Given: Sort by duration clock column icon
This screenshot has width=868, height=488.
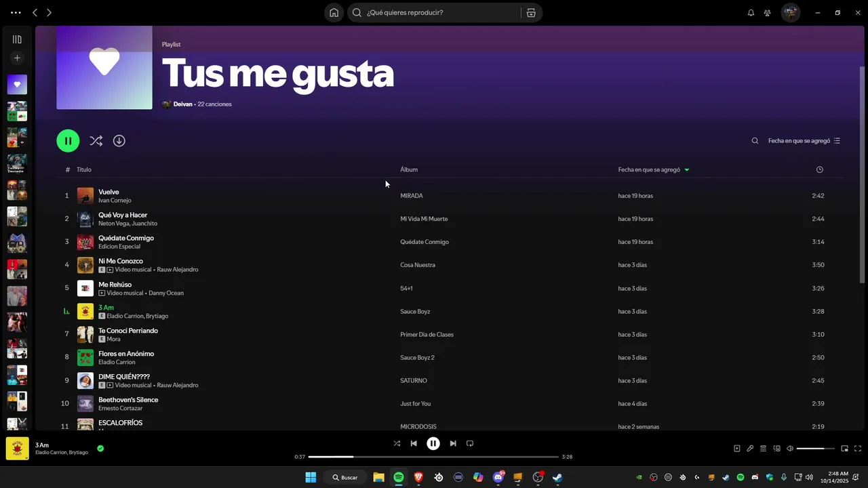Looking at the screenshot, I should (819, 169).
